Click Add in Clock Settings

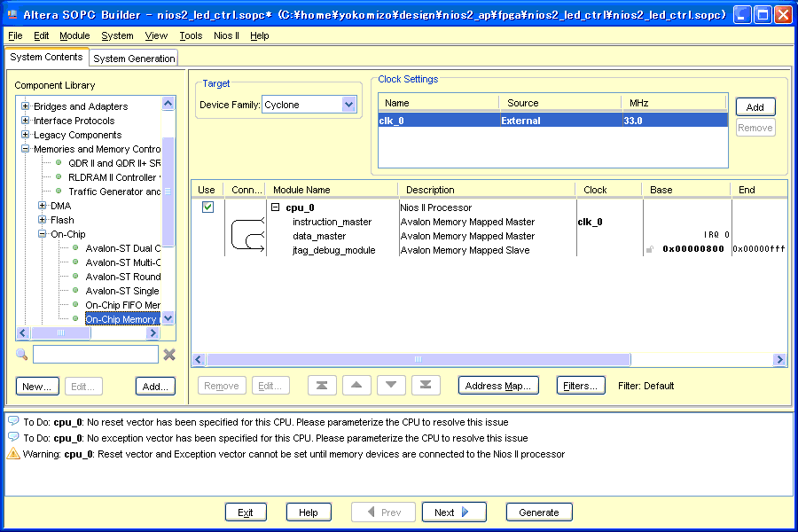click(755, 107)
